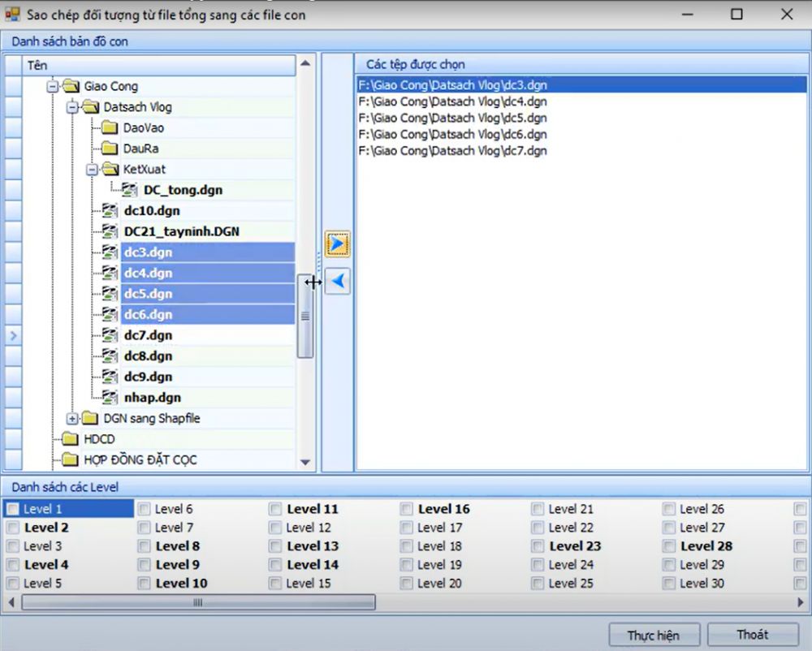812x651 pixels.
Task: Uncheck the Level 28 checkbox
Action: coord(668,546)
